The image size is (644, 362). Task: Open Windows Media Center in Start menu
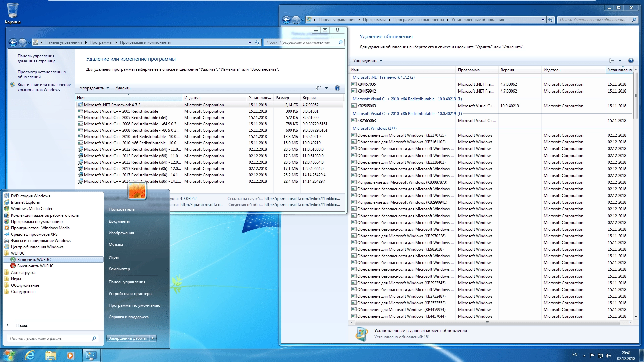pos(54,209)
